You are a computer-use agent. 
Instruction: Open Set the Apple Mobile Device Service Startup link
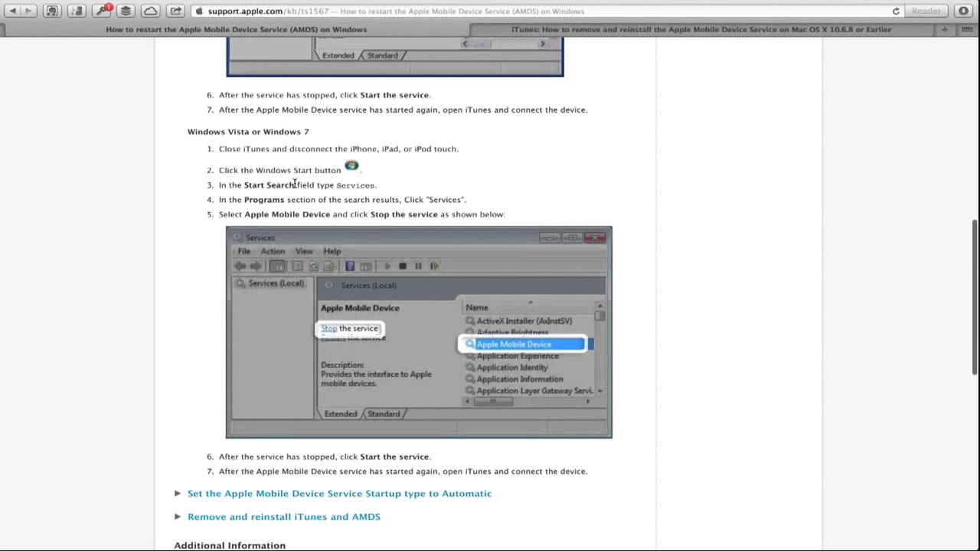point(339,494)
